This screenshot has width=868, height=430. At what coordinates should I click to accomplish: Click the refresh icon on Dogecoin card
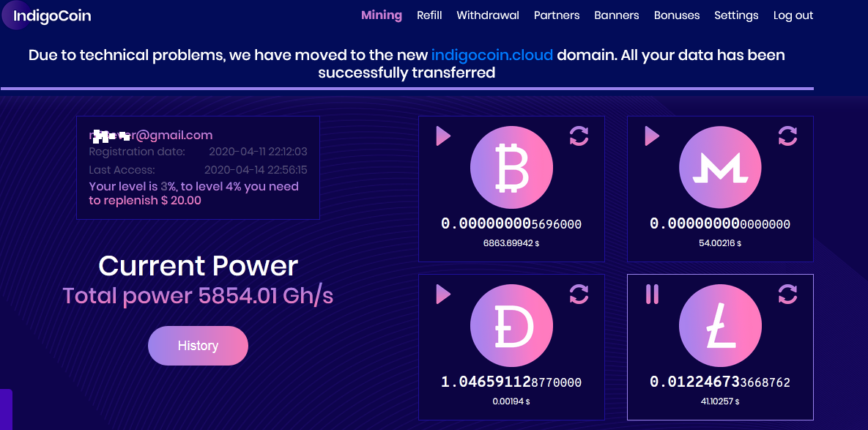point(579,294)
